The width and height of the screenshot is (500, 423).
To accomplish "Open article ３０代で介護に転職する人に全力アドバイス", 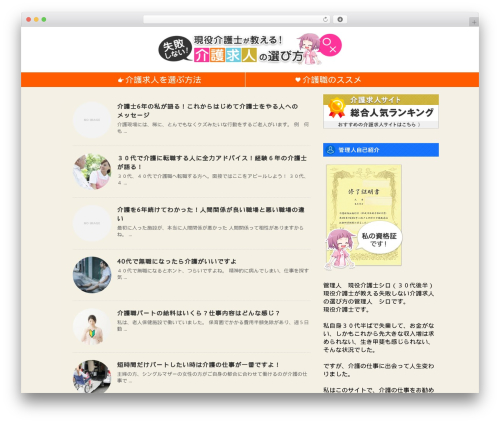I will (x=212, y=162).
